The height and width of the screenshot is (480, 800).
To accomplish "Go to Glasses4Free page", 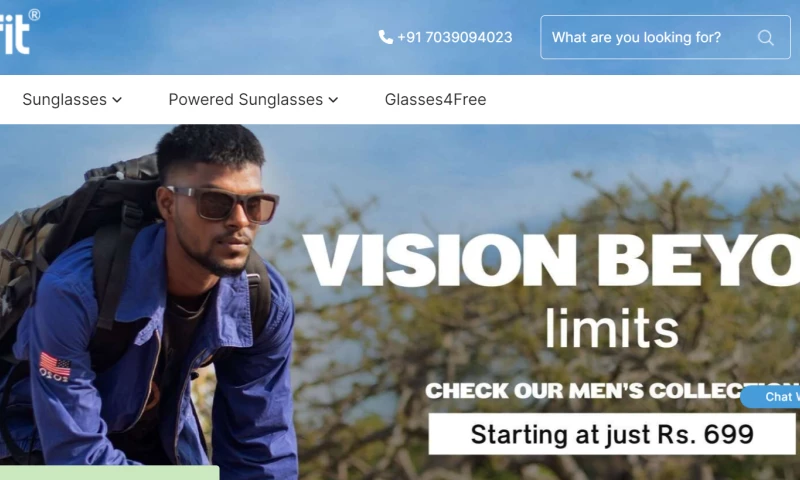I will 435,99.
